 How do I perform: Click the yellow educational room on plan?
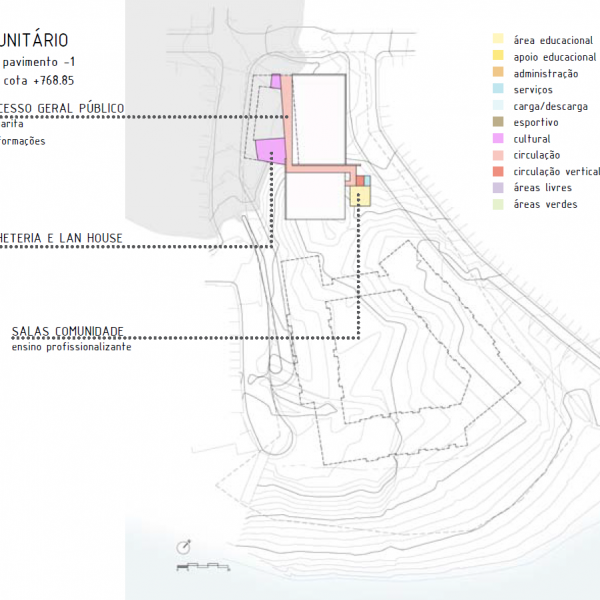(360, 196)
